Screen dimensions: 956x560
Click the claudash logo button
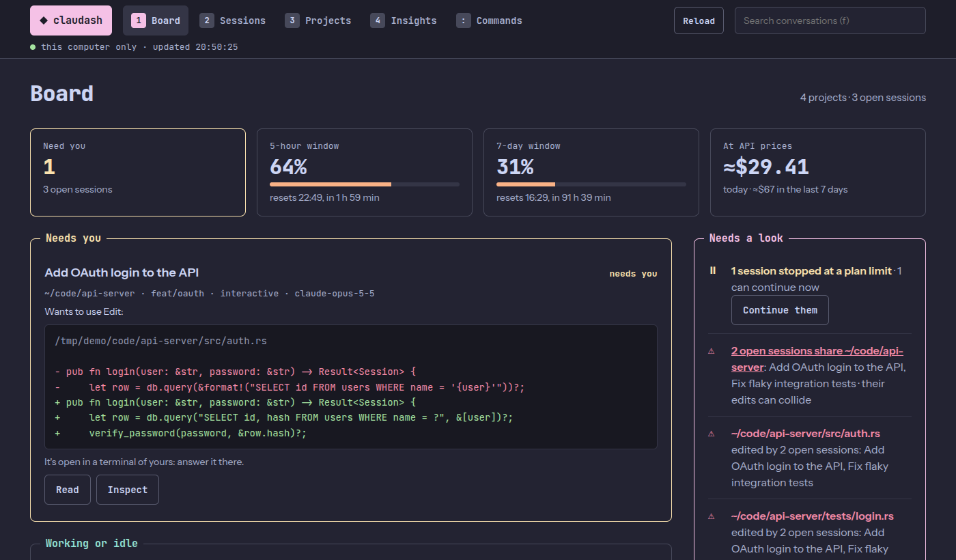point(71,20)
